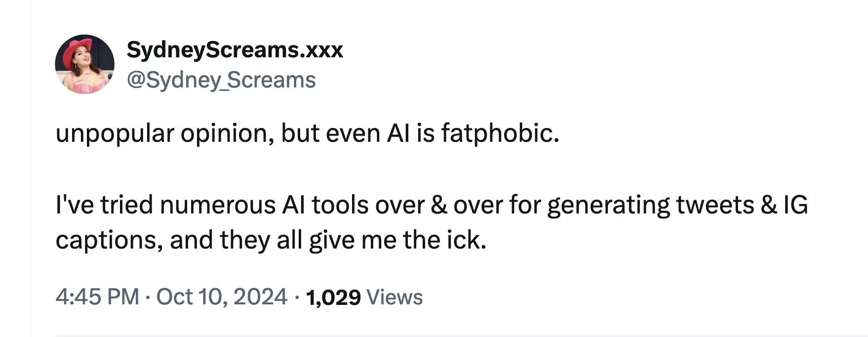868x337 pixels.
Task: Click the word "tools" in the tweet
Action: coord(340,205)
